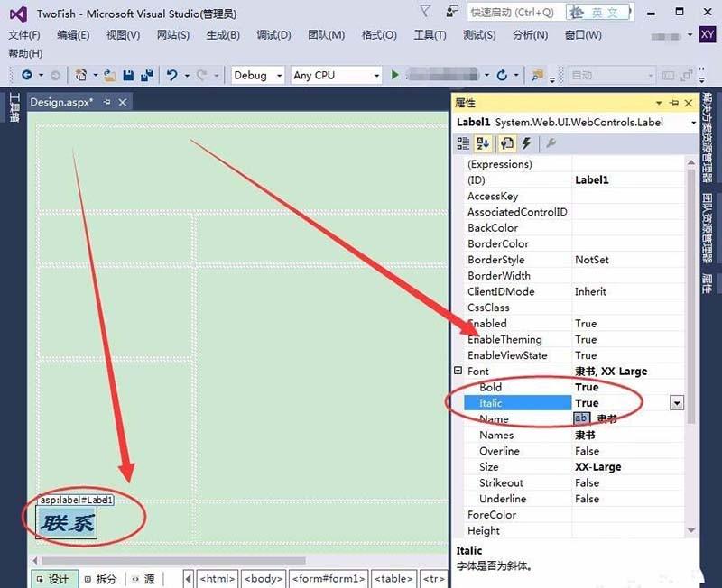Open the Italic property value dropdown
This screenshot has width=722, height=588.
point(677,403)
